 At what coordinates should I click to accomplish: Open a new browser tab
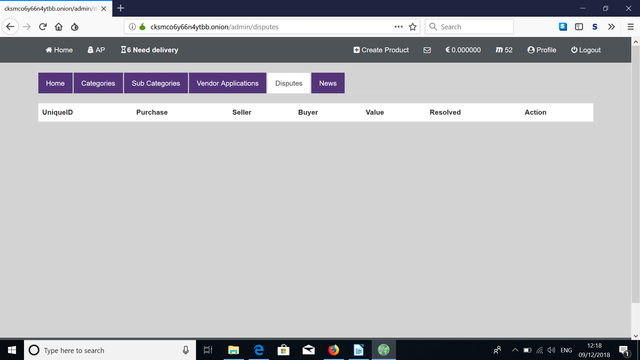[x=120, y=8]
